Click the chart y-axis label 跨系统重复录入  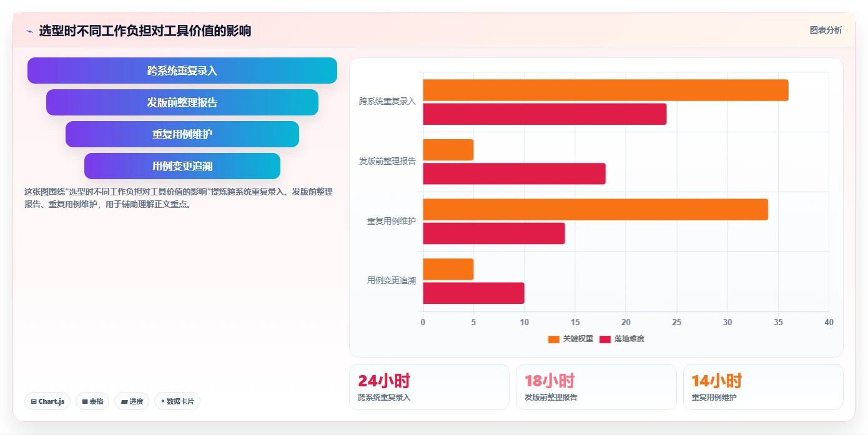tap(387, 101)
